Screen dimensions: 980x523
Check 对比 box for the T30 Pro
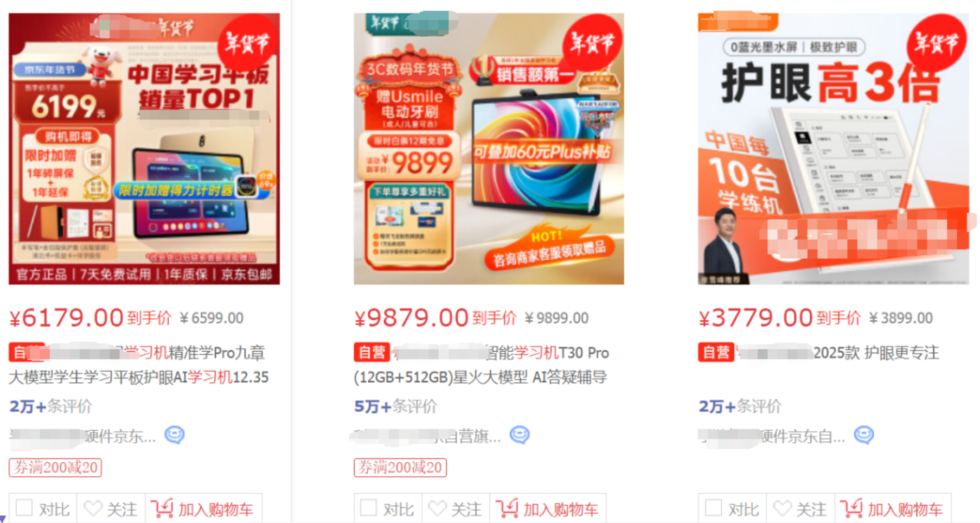pyautogui.click(x=368, y=508)
